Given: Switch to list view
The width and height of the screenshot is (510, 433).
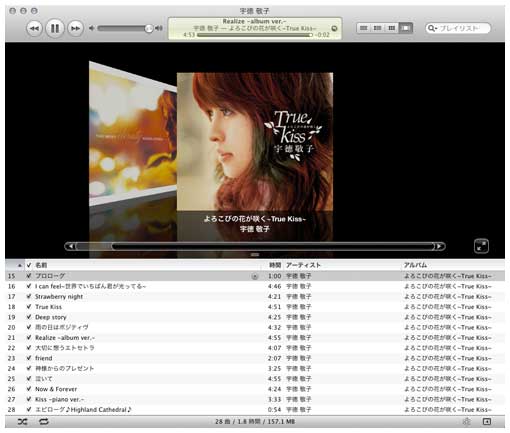Looking at the screenshot, I should click(x=364, y=28).
